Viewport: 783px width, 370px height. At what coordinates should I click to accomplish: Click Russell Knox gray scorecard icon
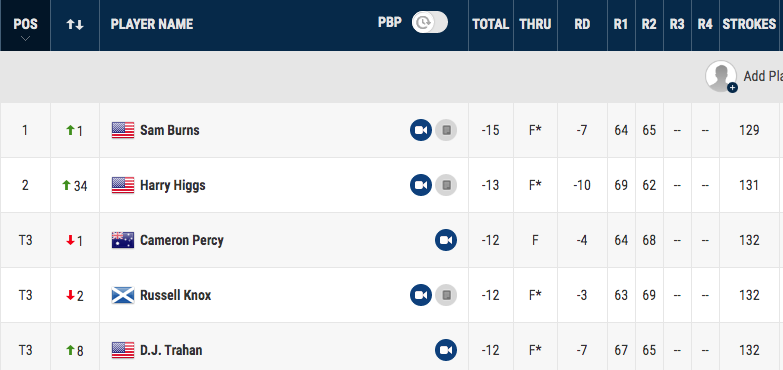click(x=446, y=295)
